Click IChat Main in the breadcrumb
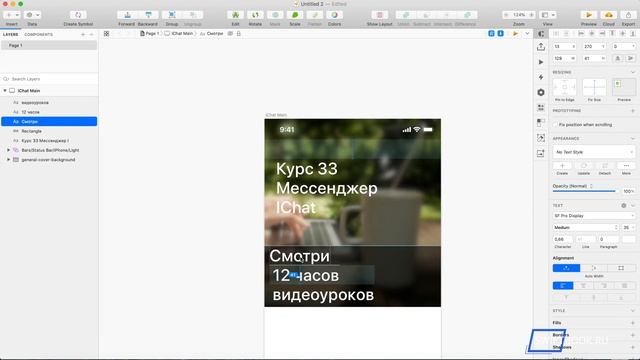Image resolution: width=640 pixels, height=360 pixels. point(179,33)
